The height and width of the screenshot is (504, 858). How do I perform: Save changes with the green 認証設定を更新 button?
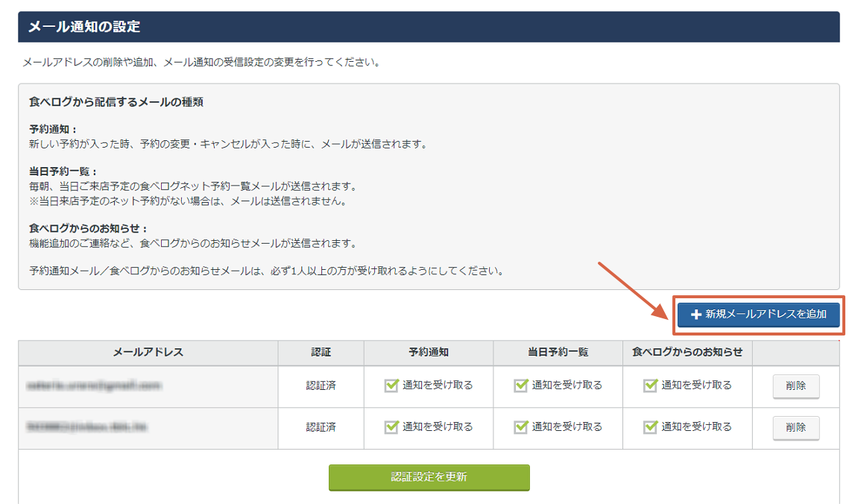point(429,477)
